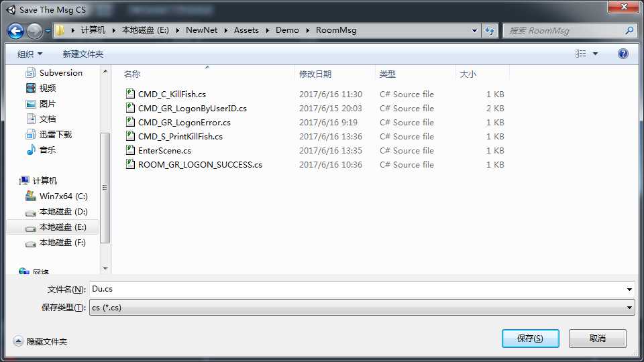Click the icon of CMD_S_PrintKillFish.cs
Viewport: 644px width, 362px height.
[130, 136]
